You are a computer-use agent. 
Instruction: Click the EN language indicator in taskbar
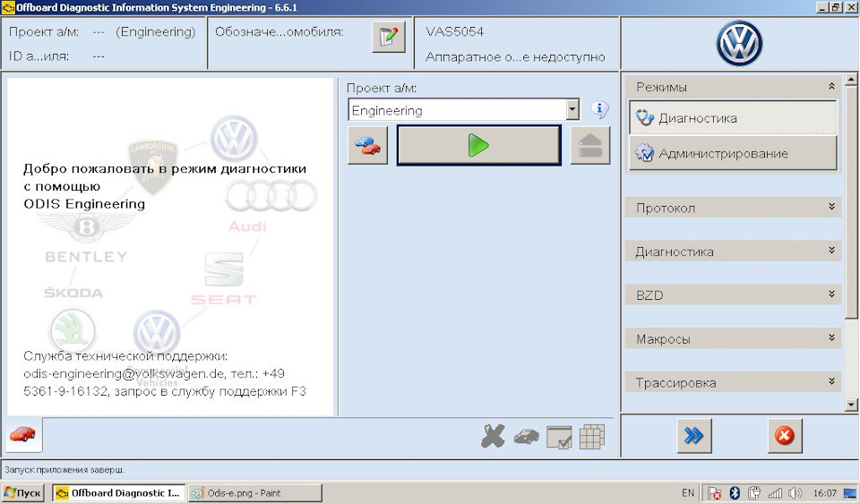point(688,492)
